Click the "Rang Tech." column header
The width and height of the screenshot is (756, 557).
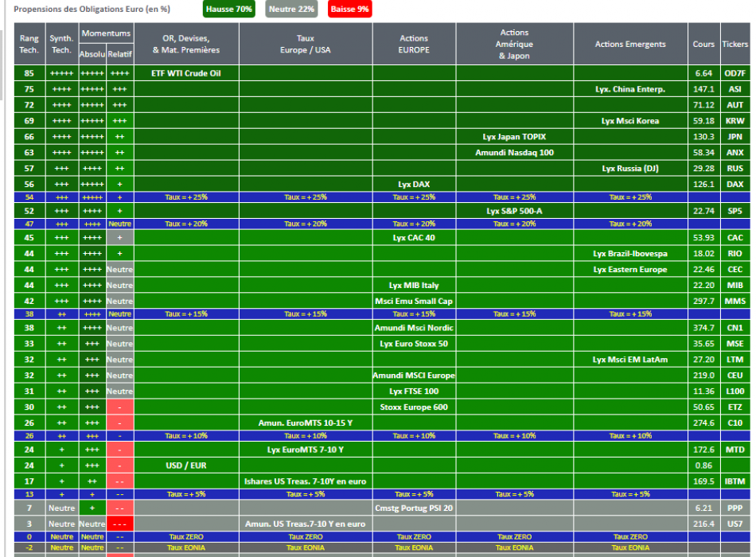[x=29, y=44]
